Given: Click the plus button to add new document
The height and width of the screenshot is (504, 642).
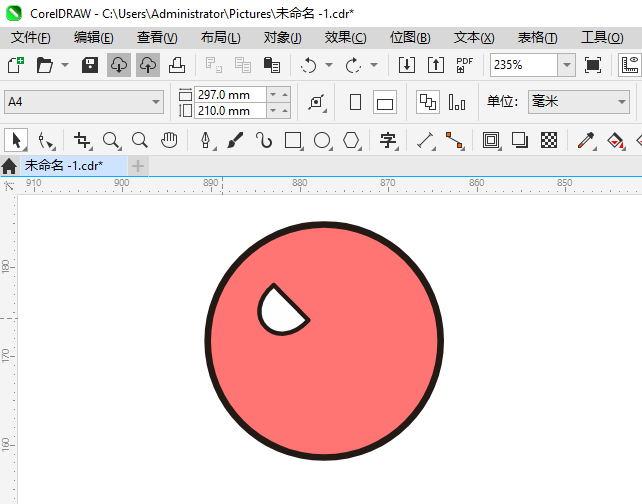Looking at the screenshot, I should pyautogui.click(x=138, y=166).
